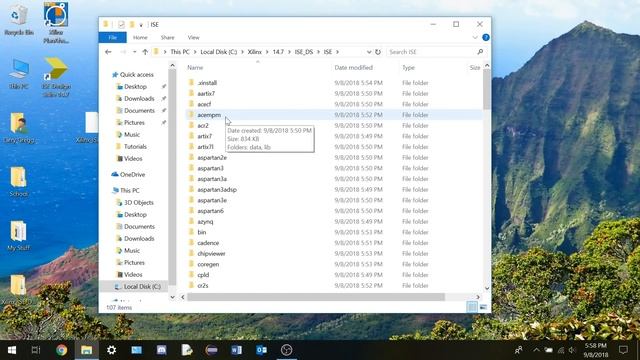Image resolution: width=640 pixels, height=360 pixels.
Task: Open Task View in taskbar
Action: tap(36, 350)
